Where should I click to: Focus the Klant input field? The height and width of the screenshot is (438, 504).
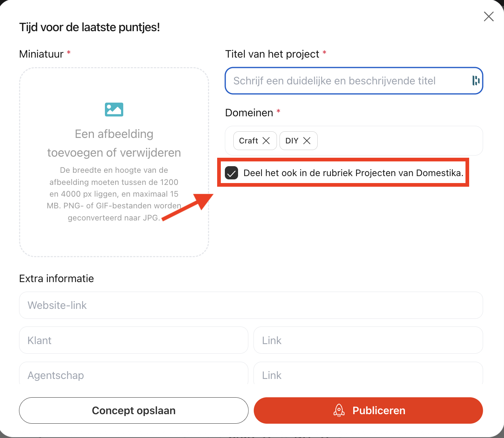click(134, 340)
